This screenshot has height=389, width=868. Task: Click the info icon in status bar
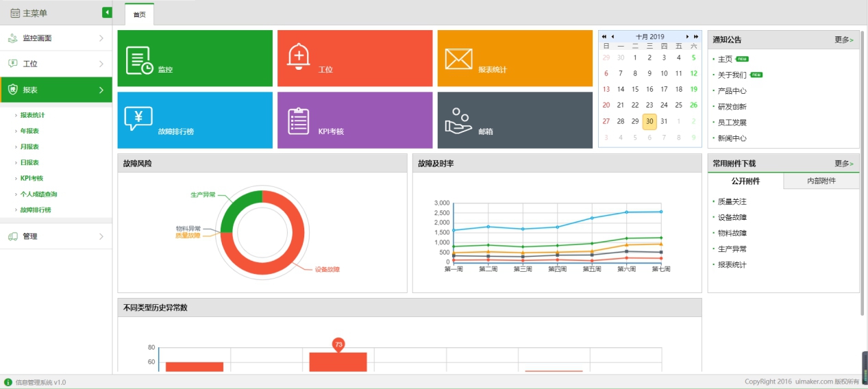pyautogui.click(x=8, y=382)
